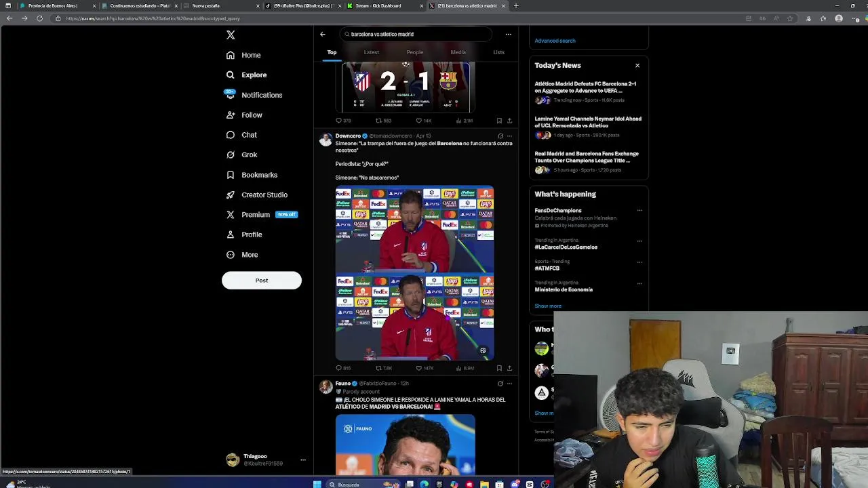The image size is (868, 488).
Task: Open the Fauno profile avatar
Action: (326, 387)
